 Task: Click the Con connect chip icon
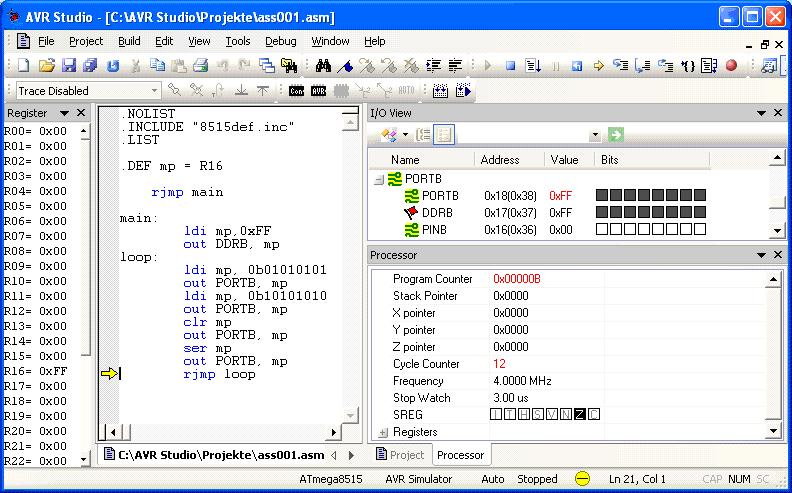click(296, 91)
